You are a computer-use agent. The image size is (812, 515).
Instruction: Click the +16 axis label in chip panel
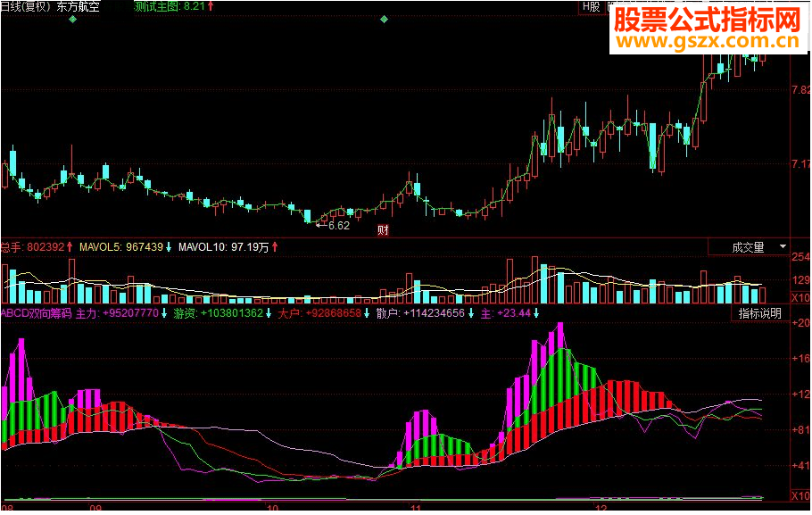800,359
